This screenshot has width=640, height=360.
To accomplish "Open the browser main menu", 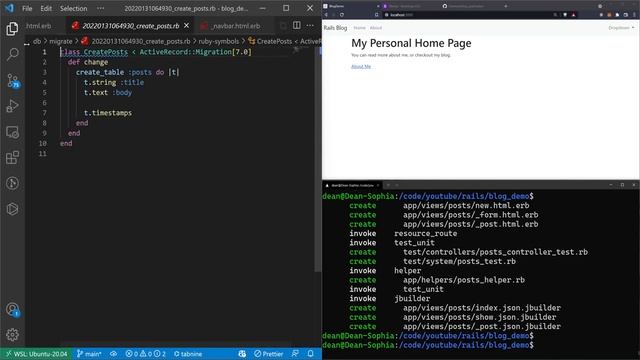I will (634, 15).
